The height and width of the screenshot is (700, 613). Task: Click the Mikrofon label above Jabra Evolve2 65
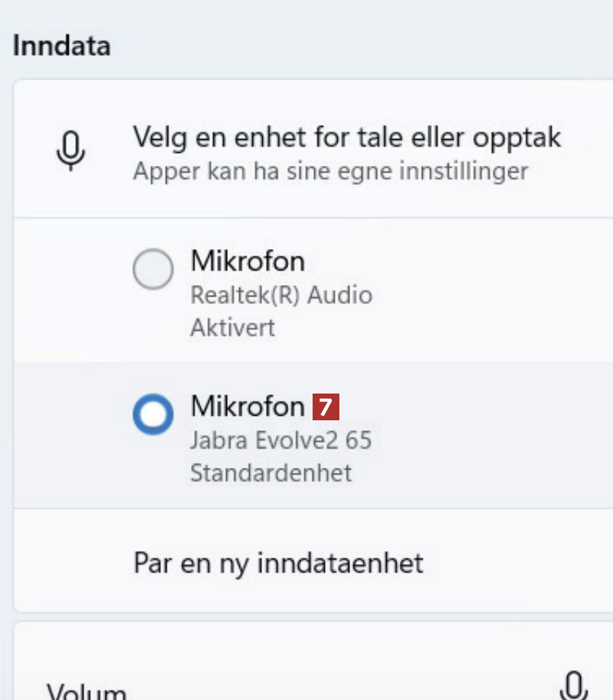pos(248,406)
